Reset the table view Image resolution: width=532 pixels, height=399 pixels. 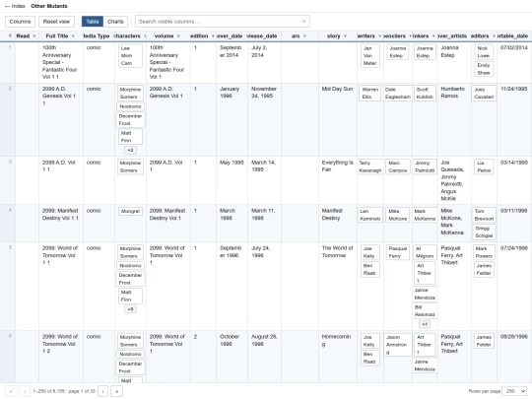click(x=56, y=22)
